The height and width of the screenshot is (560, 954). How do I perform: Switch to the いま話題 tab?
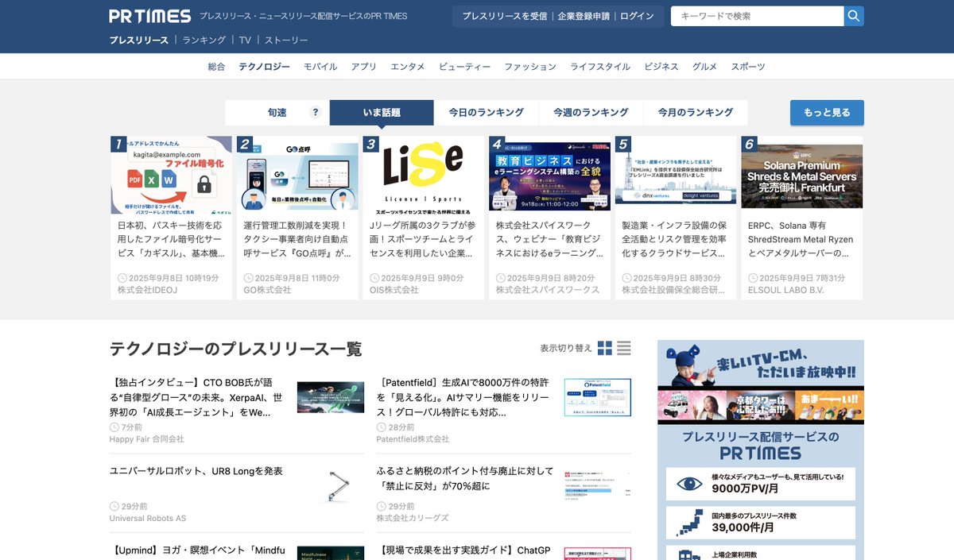click(382, 113)
